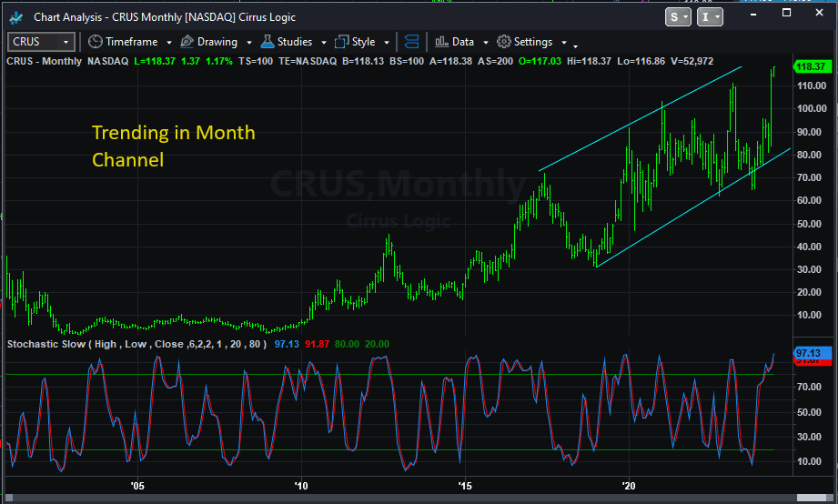The width and height of the screenshot is (838, 504).
Task: Open the S symbol link dropdown
Action: (678, 17)
